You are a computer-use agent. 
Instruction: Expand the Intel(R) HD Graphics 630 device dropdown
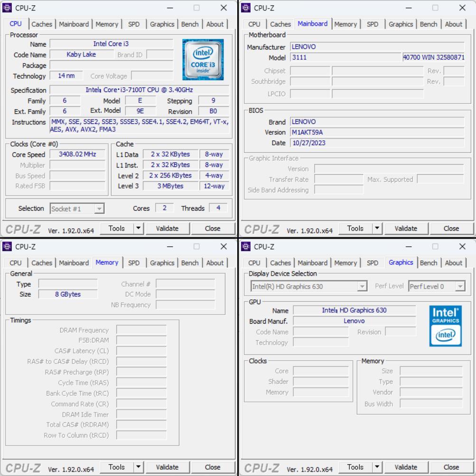[x=363, y=286]
